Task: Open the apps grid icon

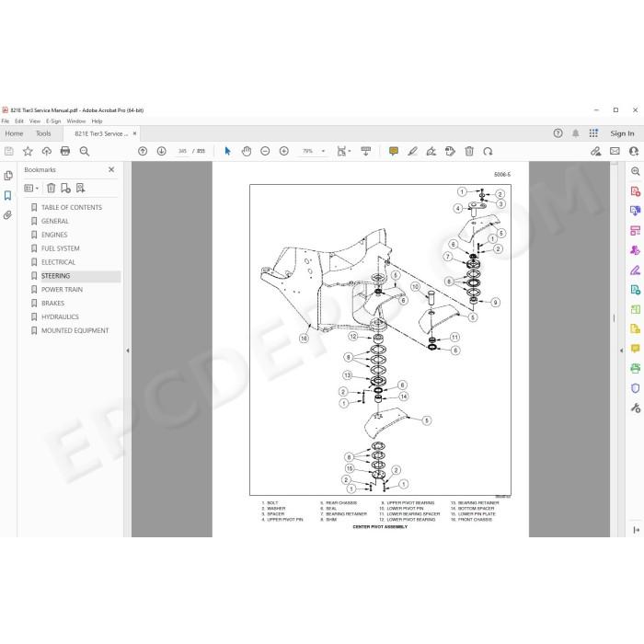Action: (593, 133)
